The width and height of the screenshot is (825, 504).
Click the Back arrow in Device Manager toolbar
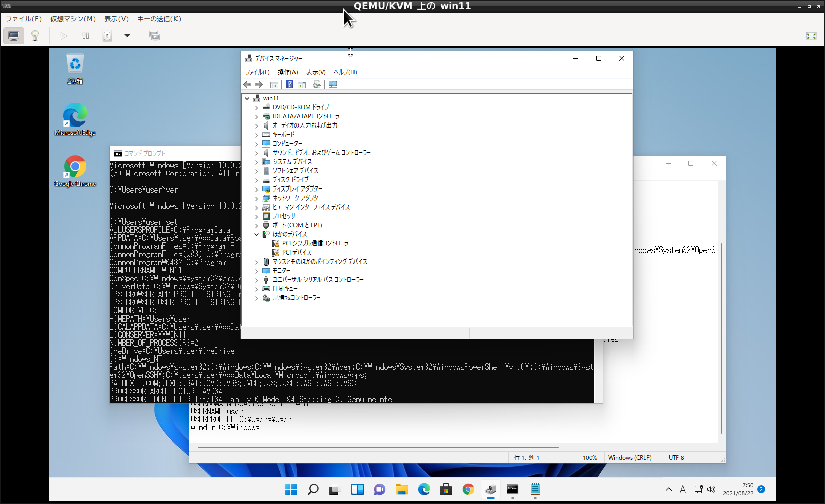coord(247,84)
